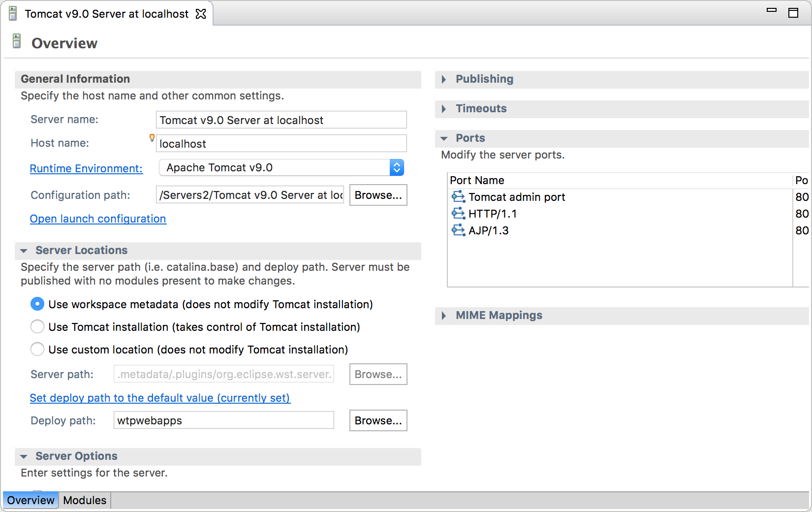Close the Tomcat v9.0 Server editor tab

click(201, 14)
